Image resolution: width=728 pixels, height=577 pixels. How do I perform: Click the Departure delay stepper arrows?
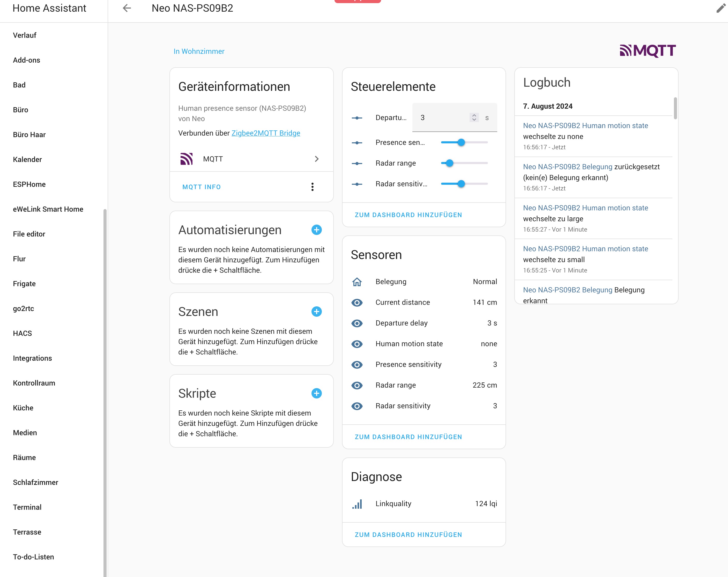point(474,117)
